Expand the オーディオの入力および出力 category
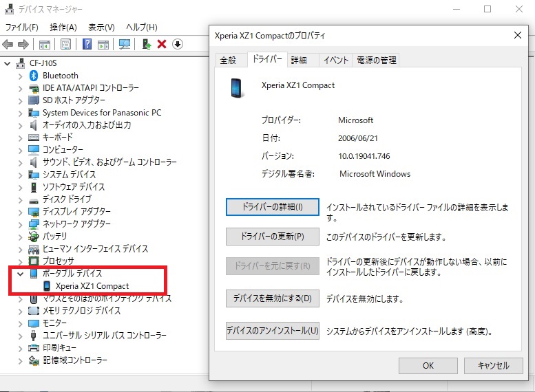The image size is (535, 392). pyautogui.click(x=21, y=126)
